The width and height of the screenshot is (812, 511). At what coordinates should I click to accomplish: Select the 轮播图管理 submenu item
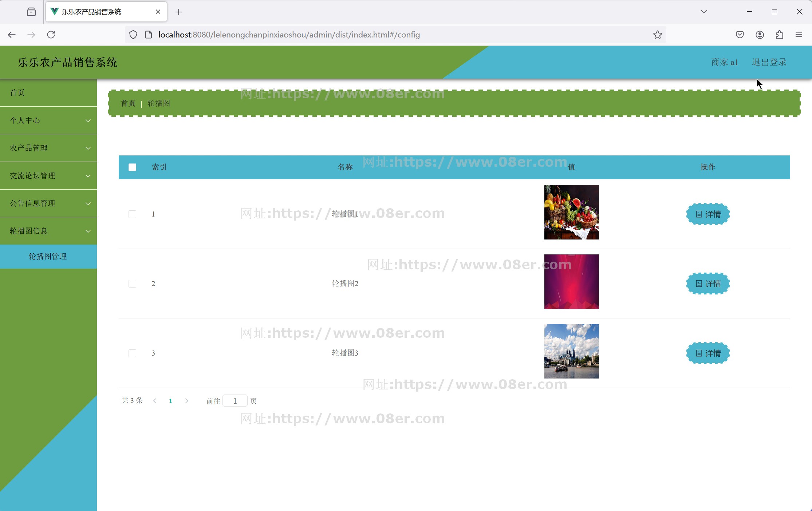[x=48, y=257]
